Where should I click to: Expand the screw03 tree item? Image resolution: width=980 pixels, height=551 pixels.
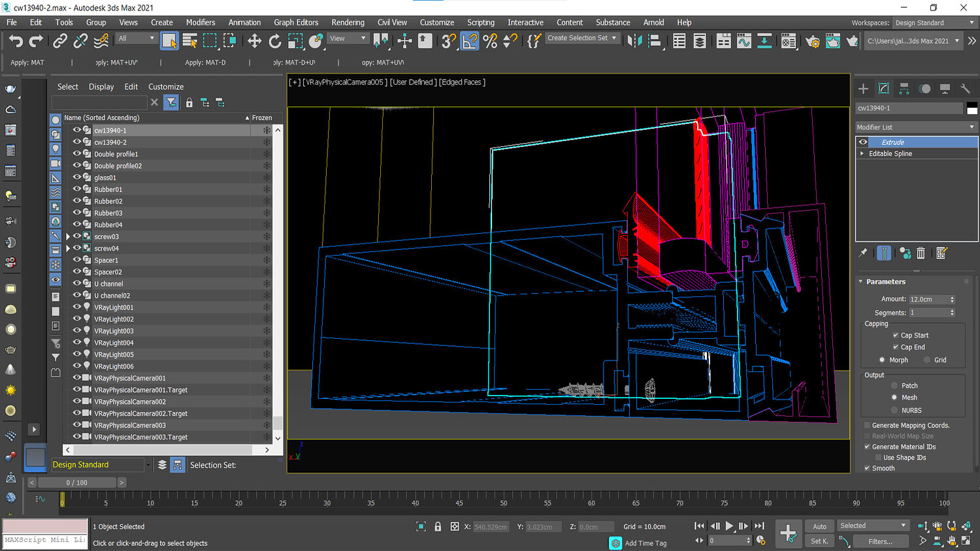click(68, 237)
